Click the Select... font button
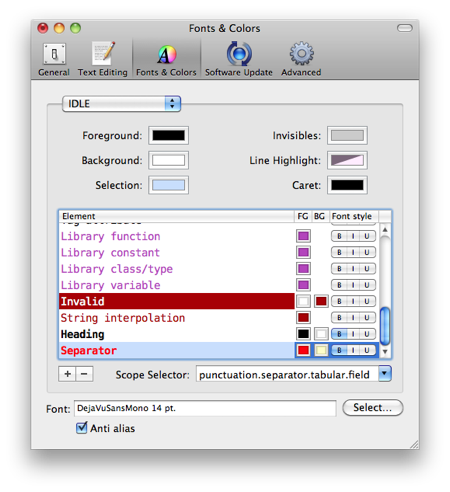 point(373,407)
